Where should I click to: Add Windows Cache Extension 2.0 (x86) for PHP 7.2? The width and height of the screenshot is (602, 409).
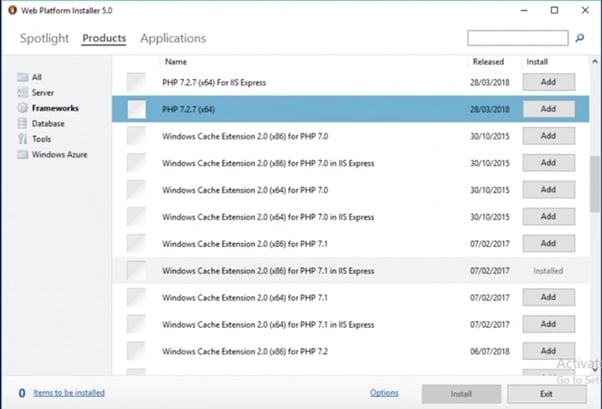tap(548, 351)
